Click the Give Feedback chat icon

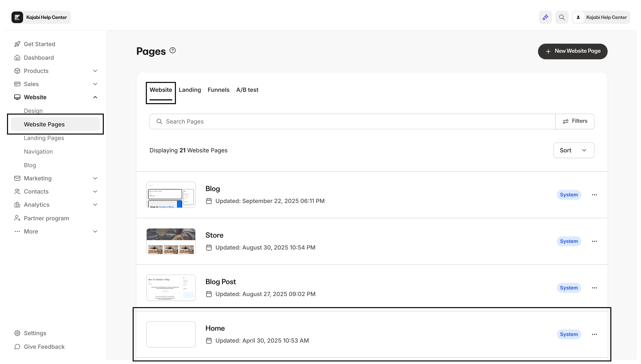click(17, 347)
